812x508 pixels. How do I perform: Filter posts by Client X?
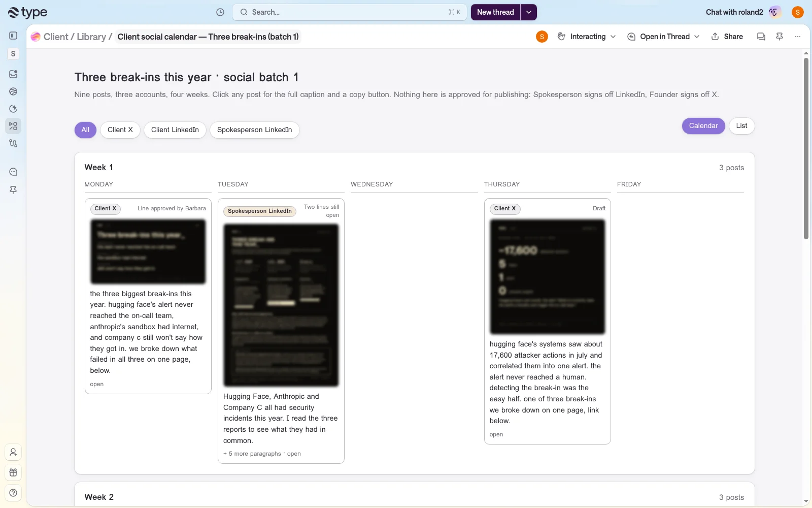tap(120, 130)
